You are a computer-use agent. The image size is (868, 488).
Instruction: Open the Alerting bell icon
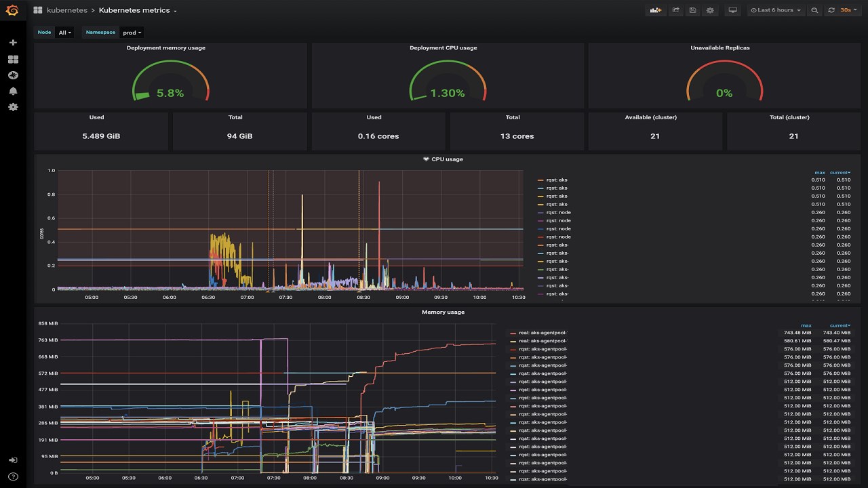coord(13,91)
